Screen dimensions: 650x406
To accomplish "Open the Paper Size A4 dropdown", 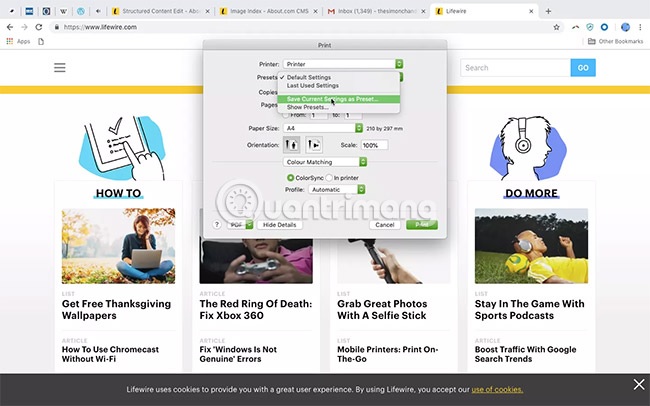I will pyautogui.click(x=323, y=128).
